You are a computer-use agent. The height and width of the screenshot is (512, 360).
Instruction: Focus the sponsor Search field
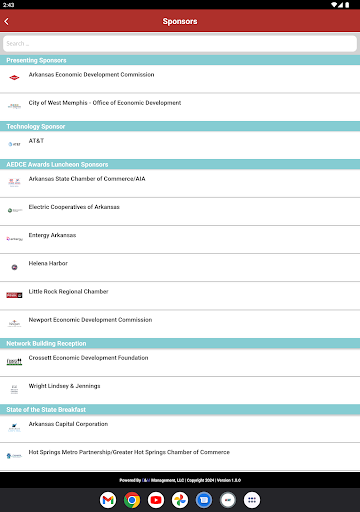180,44
